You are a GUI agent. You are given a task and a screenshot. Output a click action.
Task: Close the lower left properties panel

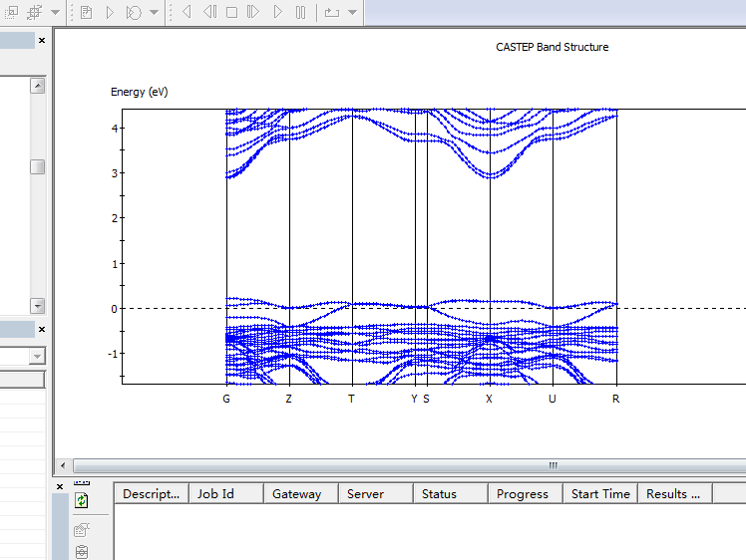click(42, 329)
